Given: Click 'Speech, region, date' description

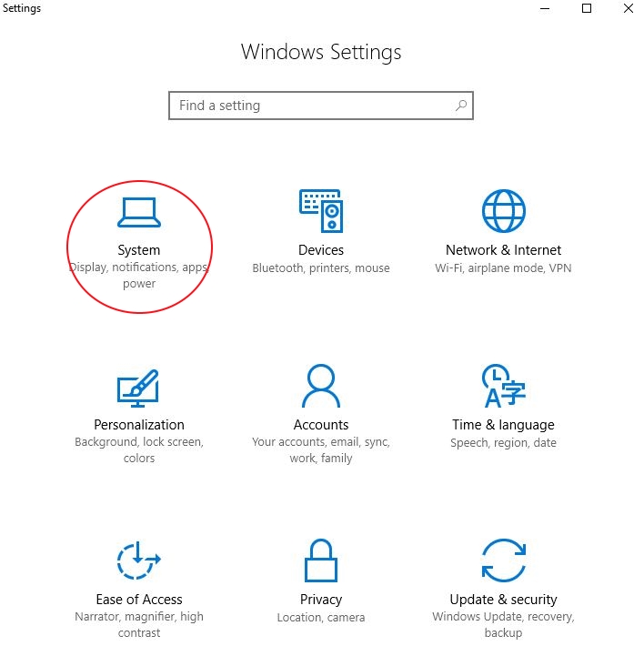Looking at the screenshot, I should [504, 443].
